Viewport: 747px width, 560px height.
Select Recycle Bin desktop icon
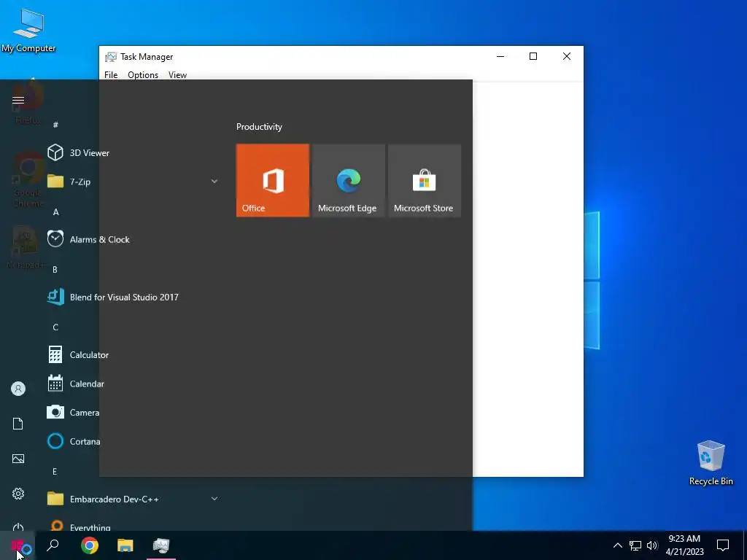711,463
